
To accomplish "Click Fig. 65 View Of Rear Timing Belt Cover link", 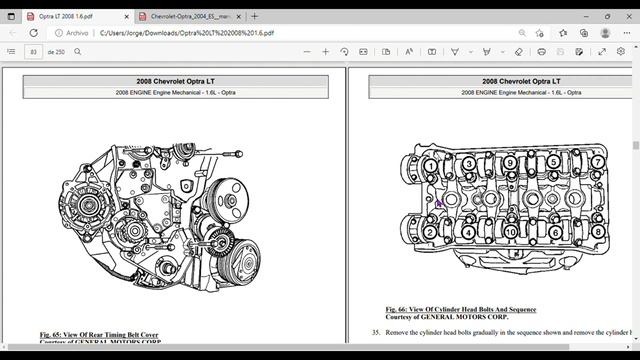I will [99, 335].
